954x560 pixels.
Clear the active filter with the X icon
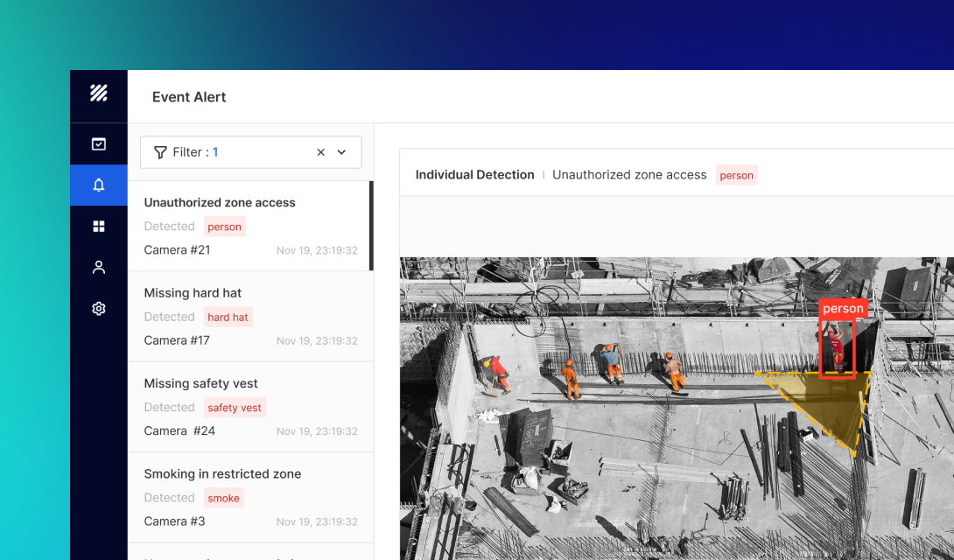coord(320,151)
